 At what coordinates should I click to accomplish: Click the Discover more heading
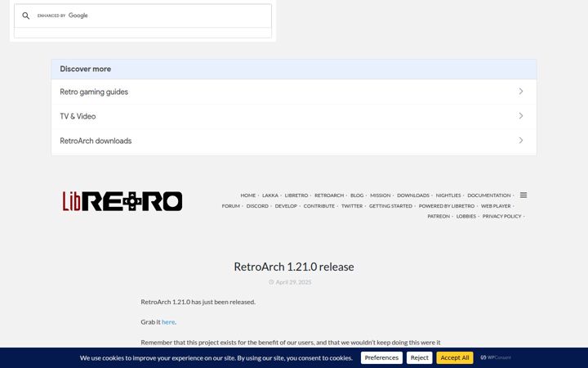coord(86,69)
